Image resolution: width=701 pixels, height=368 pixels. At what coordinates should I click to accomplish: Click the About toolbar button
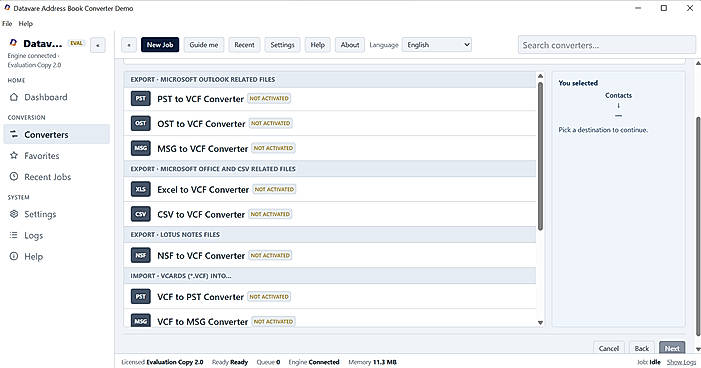350,45
